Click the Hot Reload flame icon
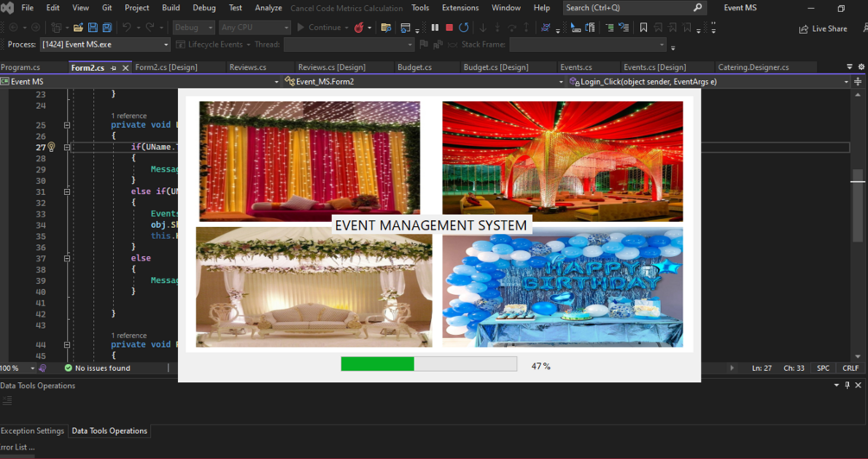 (x=358, y=28)
